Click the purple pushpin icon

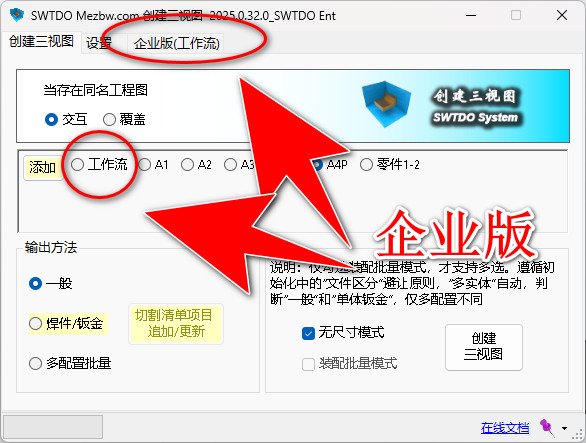pyautogui.click(x=547, y=427)
